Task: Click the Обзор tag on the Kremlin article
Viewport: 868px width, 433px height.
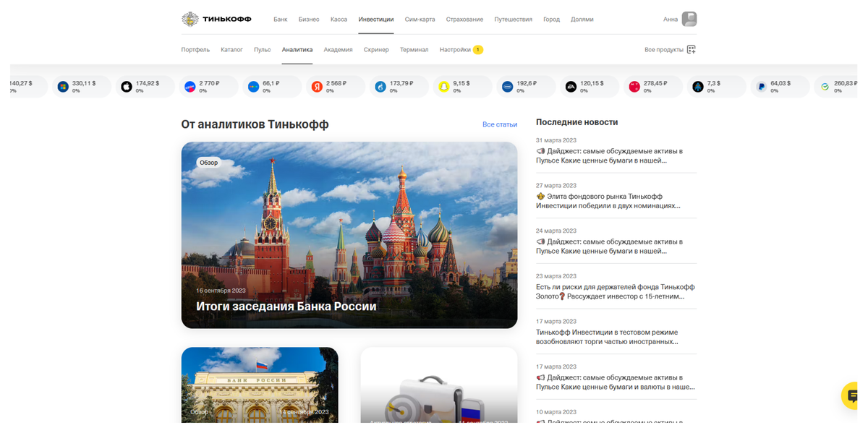Action: [208, 163]
